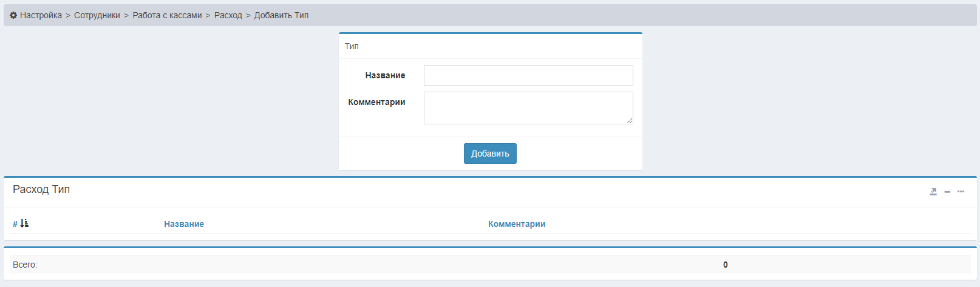Click the gear icon in the breadcrumb

pos(13,15)
